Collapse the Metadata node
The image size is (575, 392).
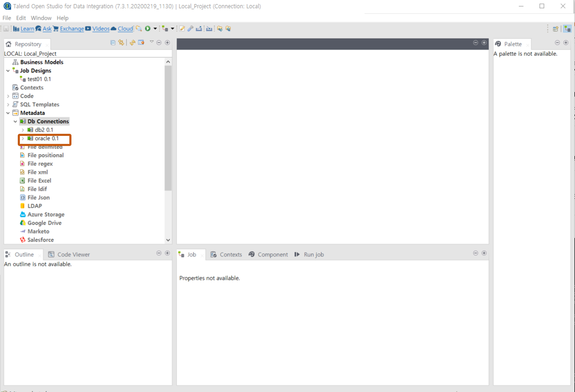point(8,113)
